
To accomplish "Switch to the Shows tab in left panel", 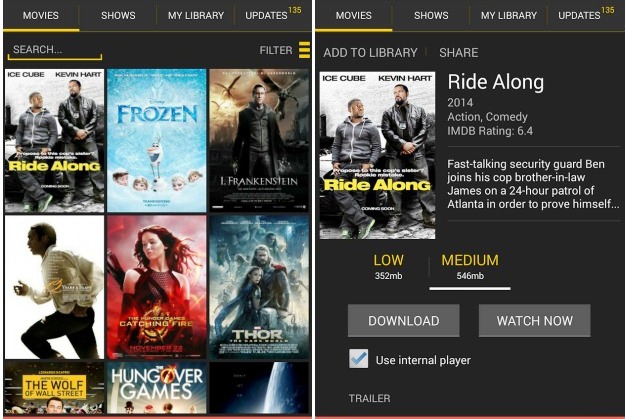I will [x=118, y=16].
